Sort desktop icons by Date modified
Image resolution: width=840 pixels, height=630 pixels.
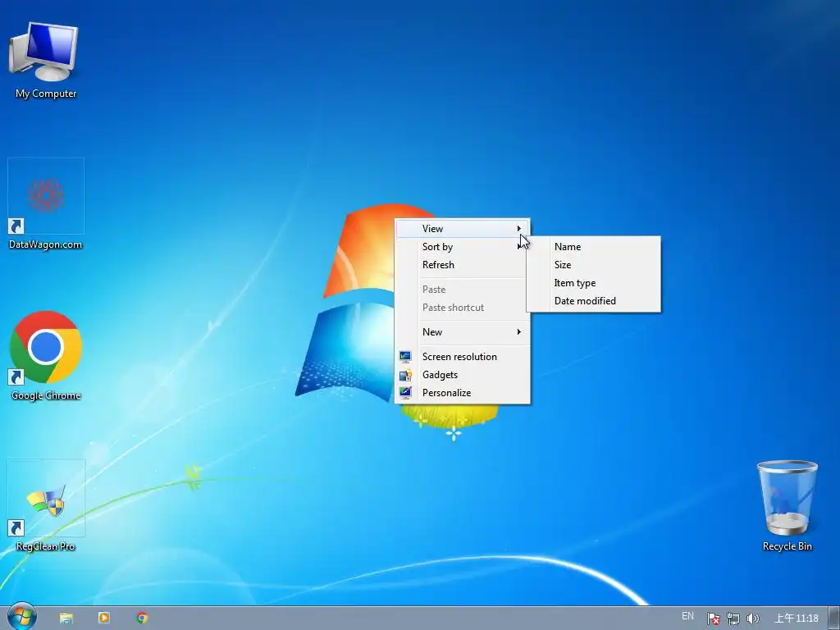(x=594, y=301)
